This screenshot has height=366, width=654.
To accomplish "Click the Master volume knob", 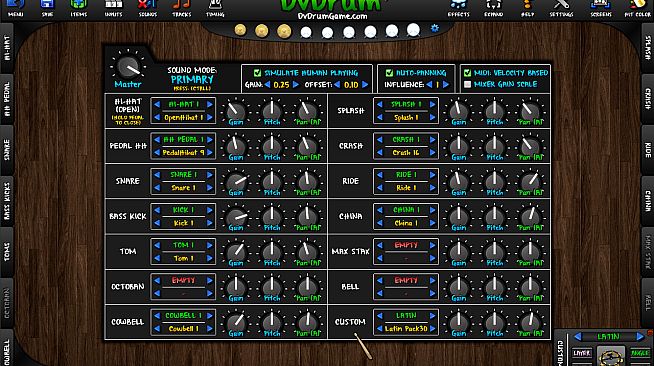I will (128, 68).
